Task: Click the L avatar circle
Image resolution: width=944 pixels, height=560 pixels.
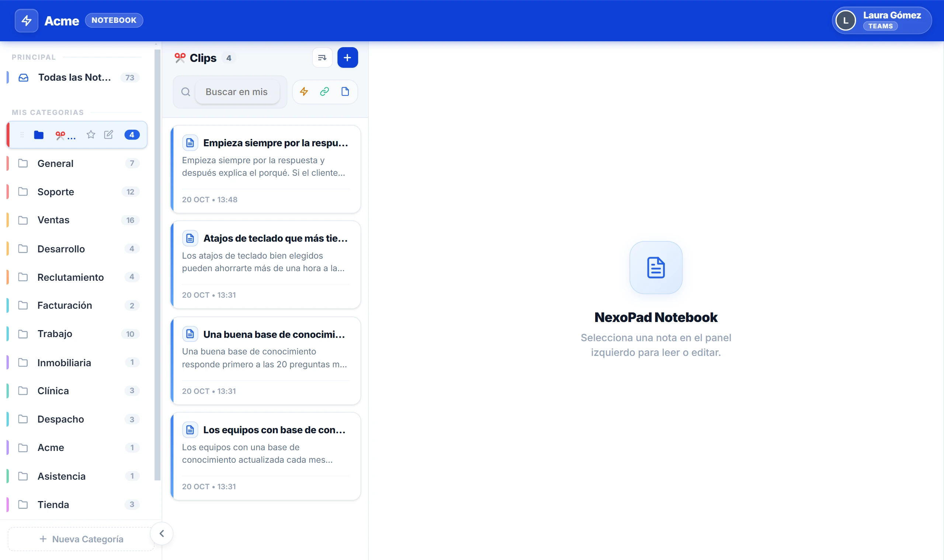Action: [846, 20]
